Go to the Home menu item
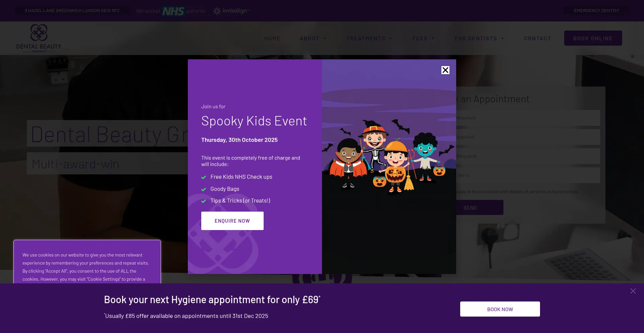644x333 pixels. (272, 39)
